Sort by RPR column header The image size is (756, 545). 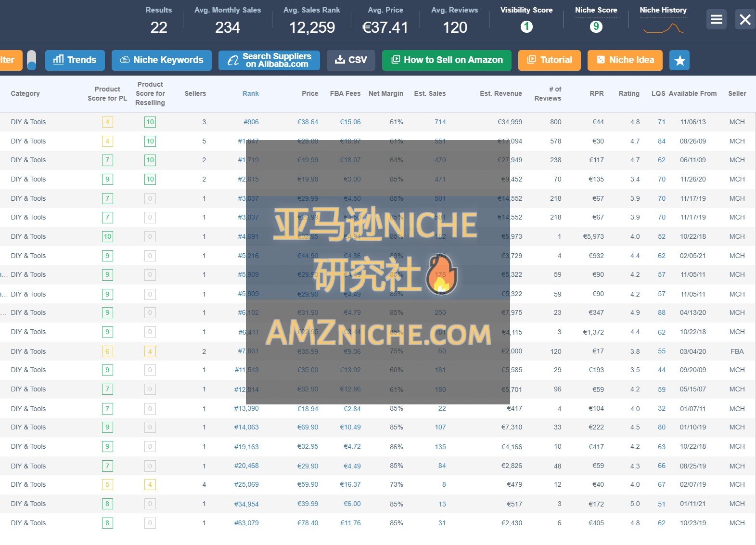click(597, 93)
